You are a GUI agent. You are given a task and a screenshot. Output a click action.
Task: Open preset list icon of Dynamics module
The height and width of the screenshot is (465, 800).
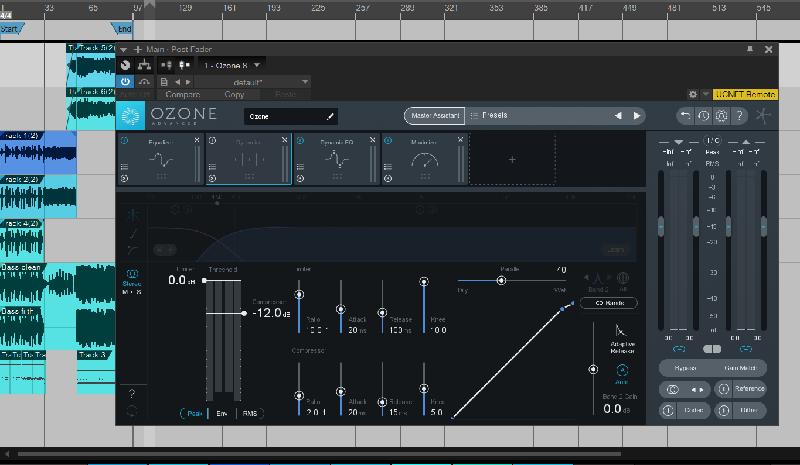click(212, 167)
